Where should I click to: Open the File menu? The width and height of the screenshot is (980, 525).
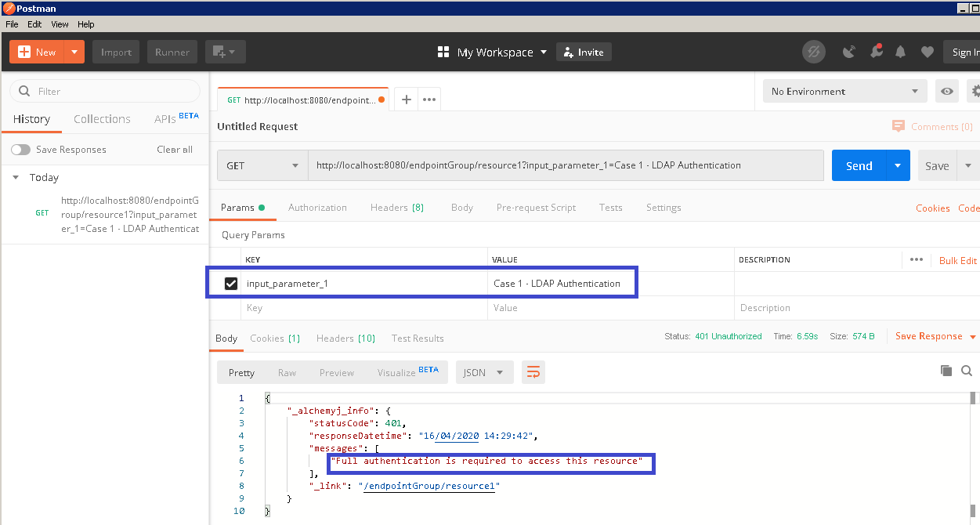click(x=12, y=24)
